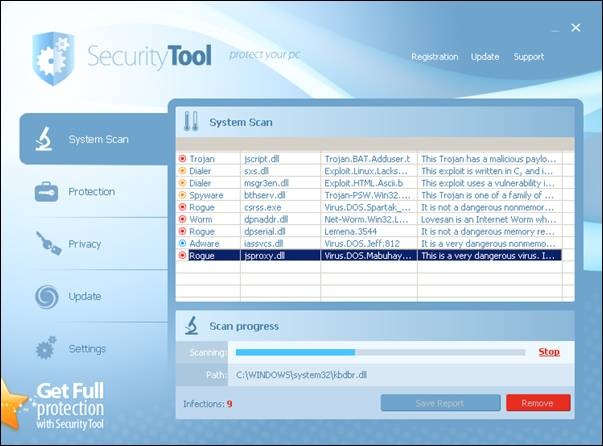Click the scanning progress bar
Image resolution: width=603 pixels, height=446 pixels.
pos(380,352)
